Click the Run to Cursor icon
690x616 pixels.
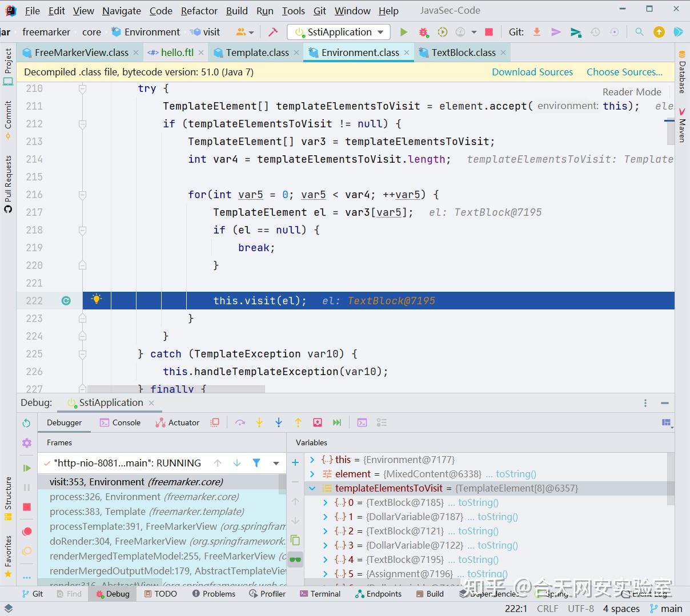pos(337,422)
